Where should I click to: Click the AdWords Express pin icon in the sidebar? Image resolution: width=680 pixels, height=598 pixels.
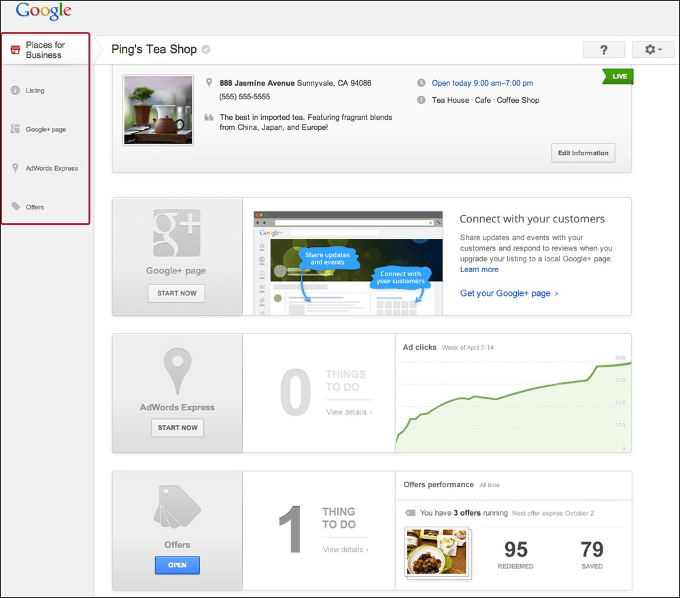coord(15,168)
